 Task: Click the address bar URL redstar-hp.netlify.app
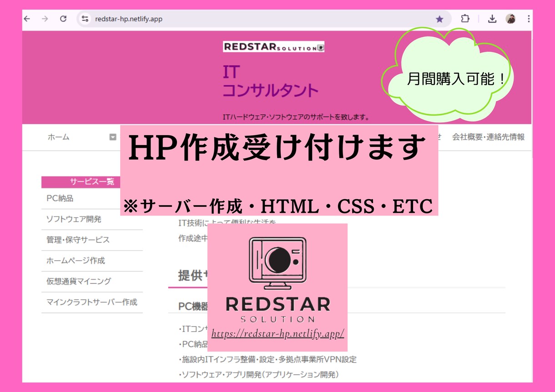pyautogui.click(x=129, y=19)
